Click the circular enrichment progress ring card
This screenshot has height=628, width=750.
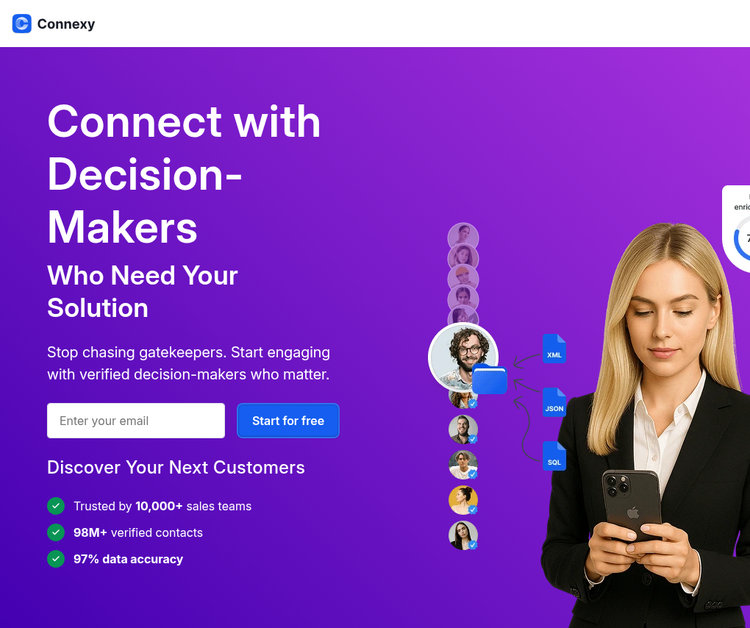pyautogui.click(x=737, y=229)
